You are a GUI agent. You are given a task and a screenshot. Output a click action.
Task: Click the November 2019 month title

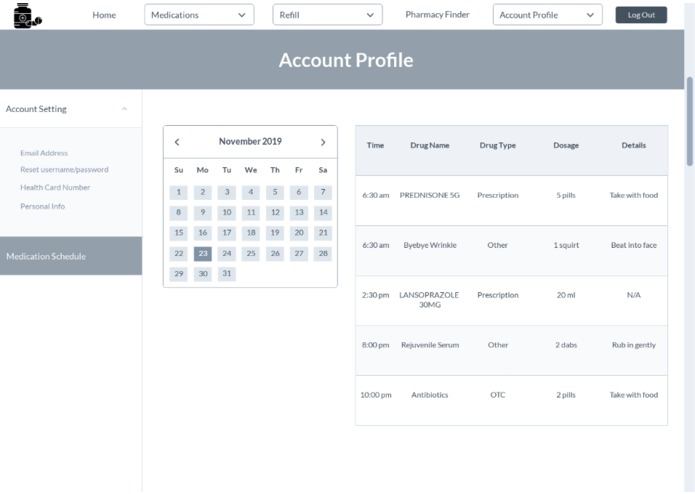click(250, 142)
